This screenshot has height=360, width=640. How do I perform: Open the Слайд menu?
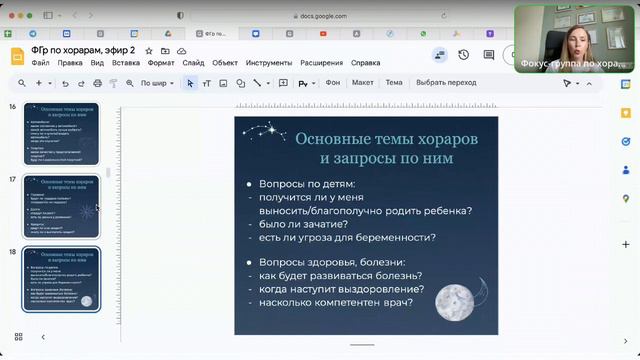pos(193,63)
